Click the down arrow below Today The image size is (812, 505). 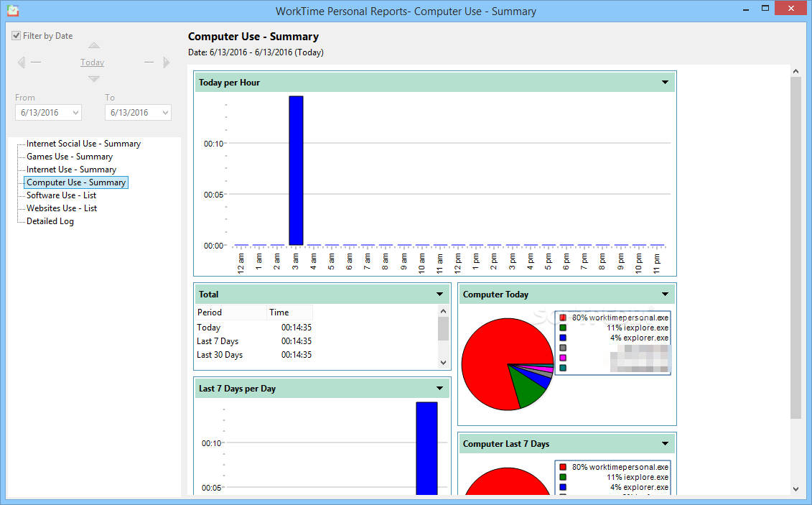coord(94,79)
